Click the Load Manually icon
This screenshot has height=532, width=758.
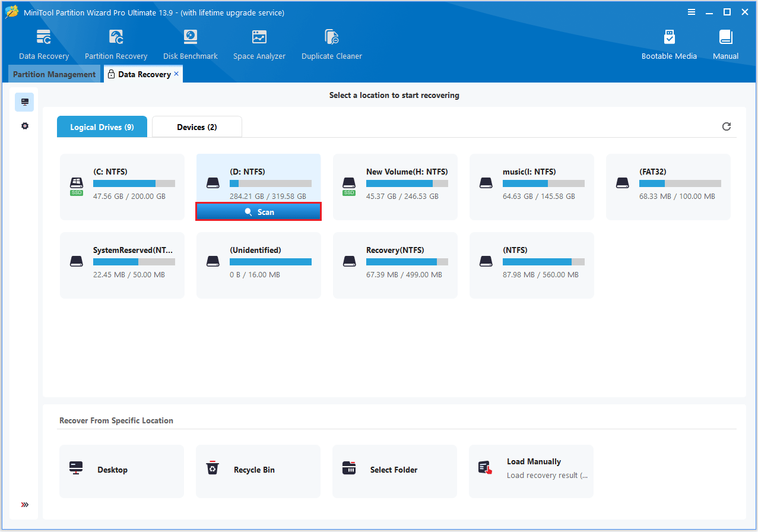486,468
